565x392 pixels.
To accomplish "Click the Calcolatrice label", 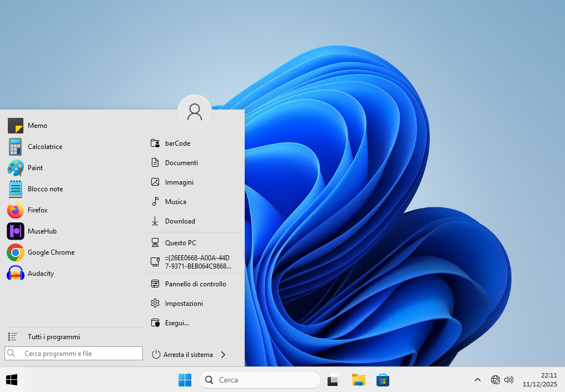I will 45,147.
